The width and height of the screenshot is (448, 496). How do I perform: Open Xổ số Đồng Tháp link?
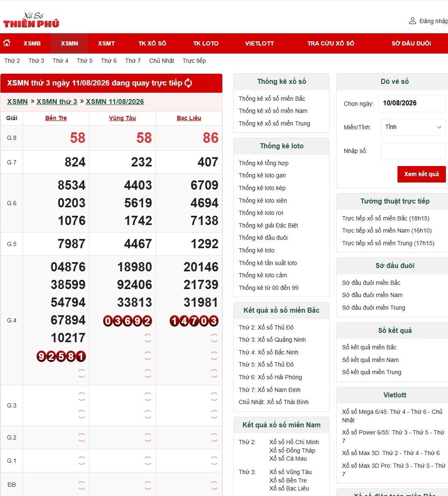point(292,450)
